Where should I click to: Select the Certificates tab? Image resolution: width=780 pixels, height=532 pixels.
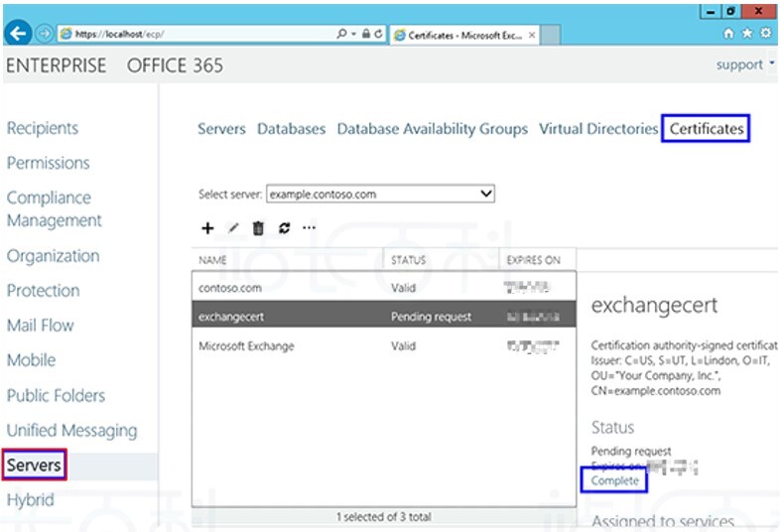point(706,129)
